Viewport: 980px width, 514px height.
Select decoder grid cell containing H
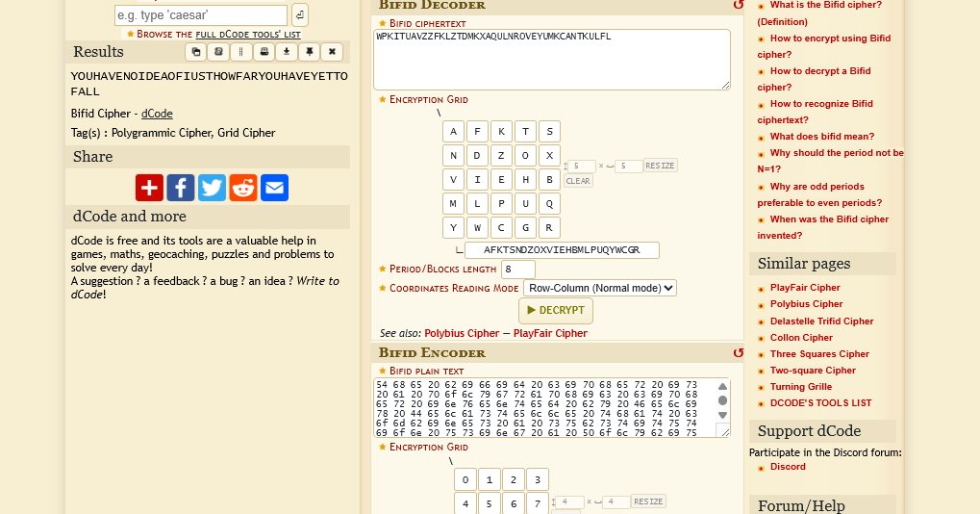pyautogui.click(x=526, y=179)
